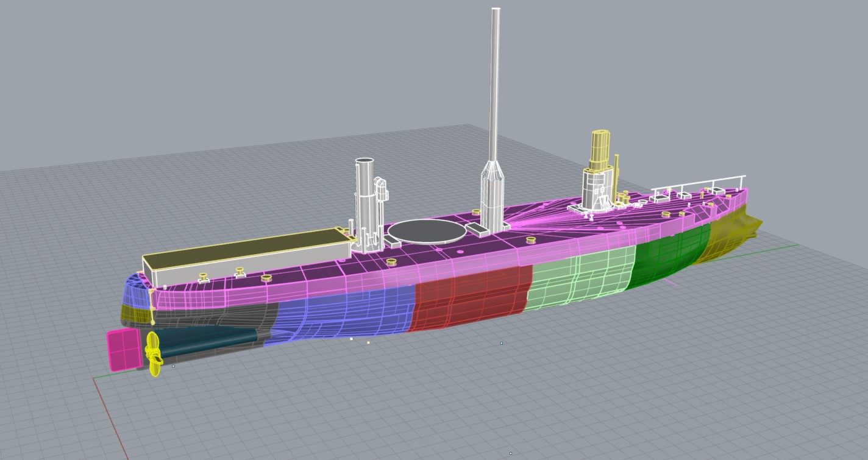Screen dimensions: 868x460
Task: Select the blue midship hull section
Action: tap(347, 314)
